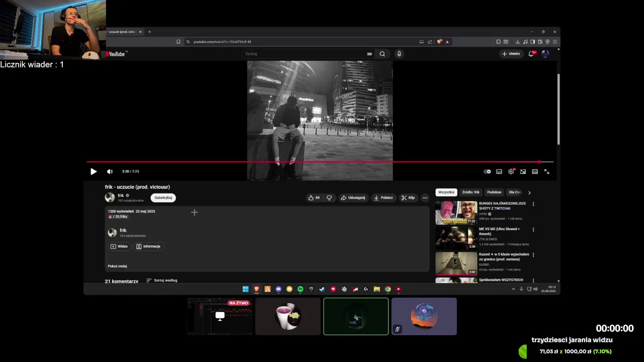Toggle the autoplay switch in player
Viewport: 644px width, 362px height.
point(487,171)
